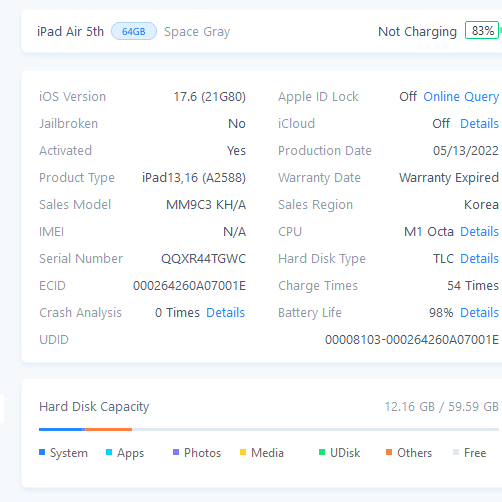The width and height of the screenshot is (502, 502).
Task: Click the IMEI value N/A
Action: coord(235,232)
